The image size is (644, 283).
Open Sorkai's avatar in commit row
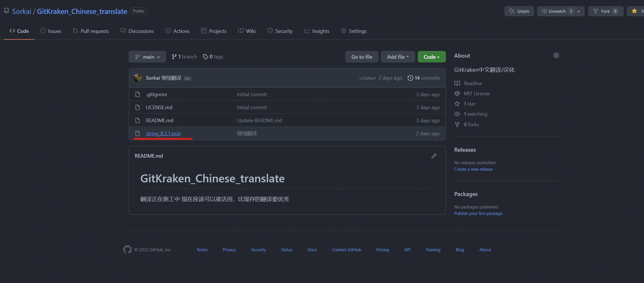coord(138,78)
